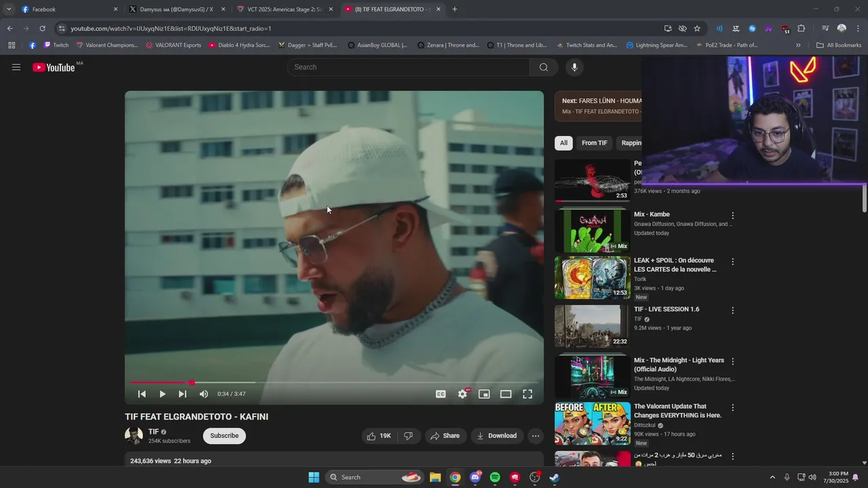Open options for TIF - LIVE SESSION 1.6
This screenshot has height=488, width=868.
pyautogui.click(x=732, y=310)
